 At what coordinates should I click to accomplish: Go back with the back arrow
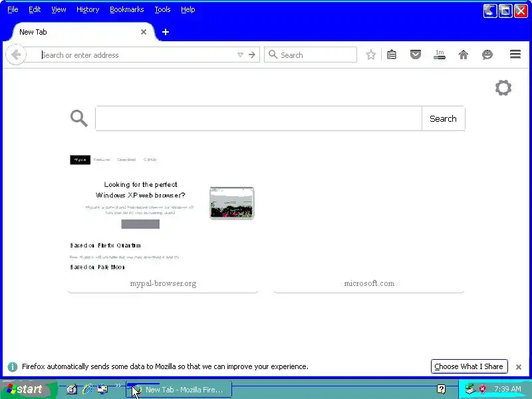(x=15, y=55)
